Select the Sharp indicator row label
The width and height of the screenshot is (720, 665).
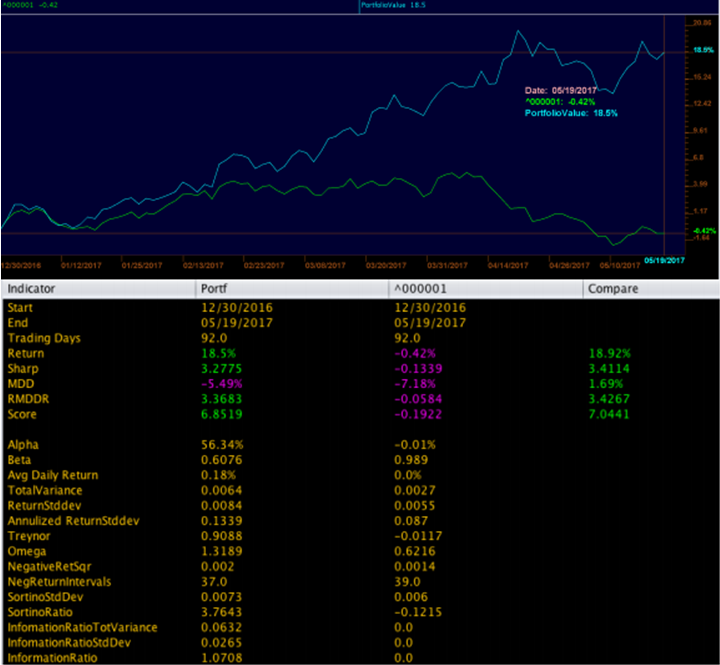point(23,369)
